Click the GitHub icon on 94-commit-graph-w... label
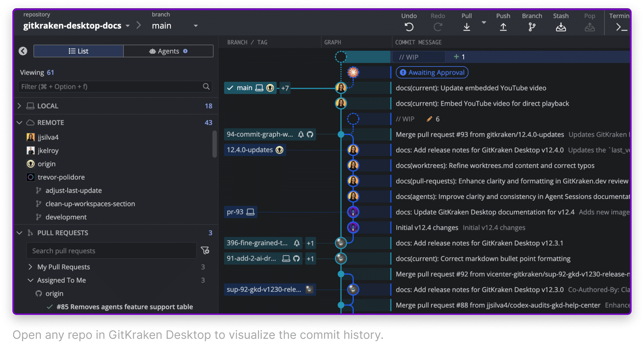Viewport: 644px width, 343px height. click(x=310, y=135)
